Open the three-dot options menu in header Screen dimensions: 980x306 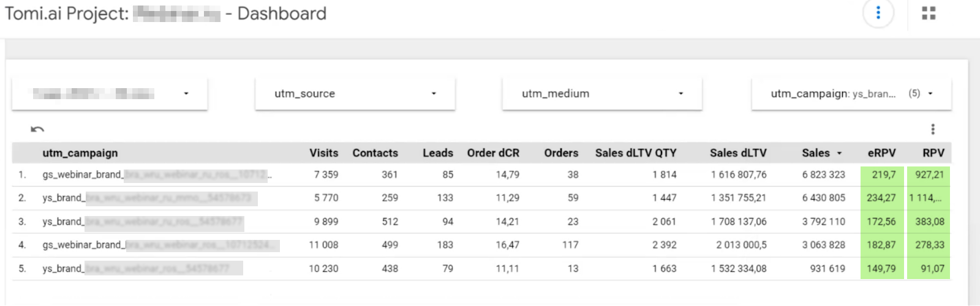click(878, 13)
